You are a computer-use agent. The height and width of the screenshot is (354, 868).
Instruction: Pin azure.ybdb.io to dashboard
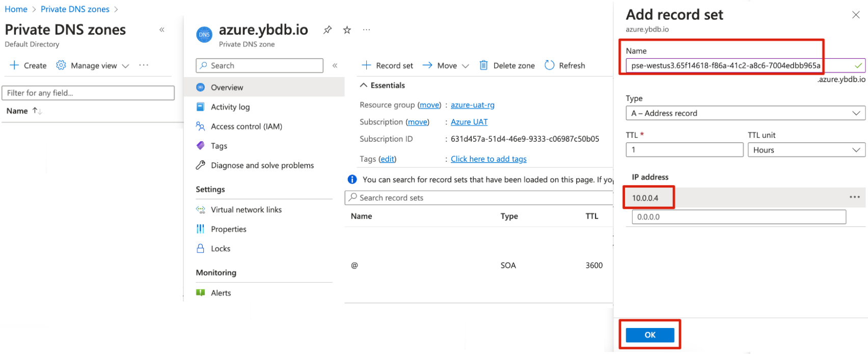[x=328, y=30]
